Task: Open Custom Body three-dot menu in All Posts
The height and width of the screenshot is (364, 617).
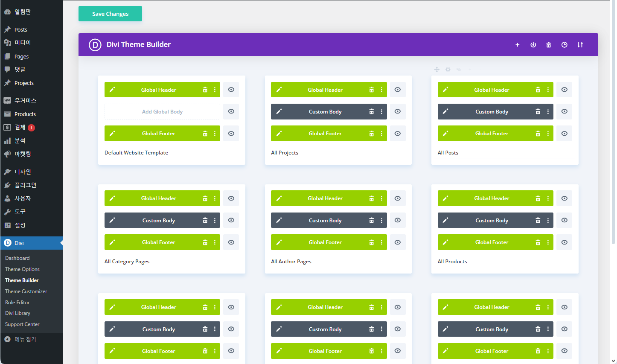Action: point(548,112)
